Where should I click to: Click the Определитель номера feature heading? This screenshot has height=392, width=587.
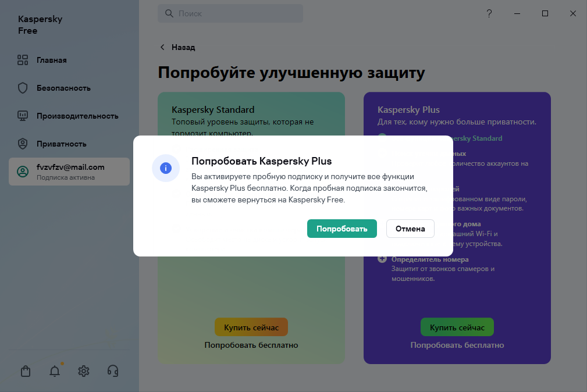[430, 259]
